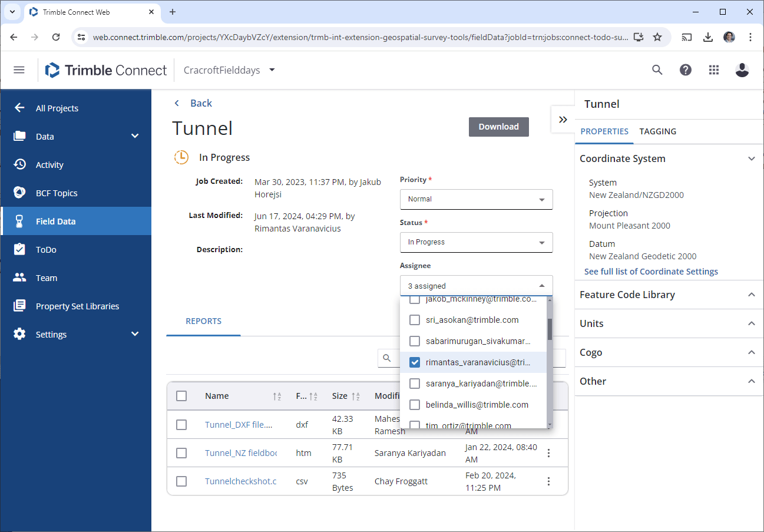Click the search magnifier in header
This screenshot has height=532, width=764.
[657, 70]
